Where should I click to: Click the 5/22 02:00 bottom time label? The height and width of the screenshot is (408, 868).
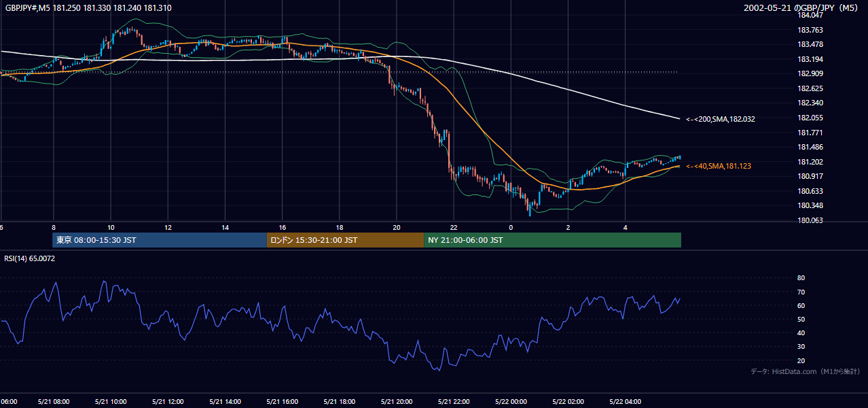coord(568,402)
